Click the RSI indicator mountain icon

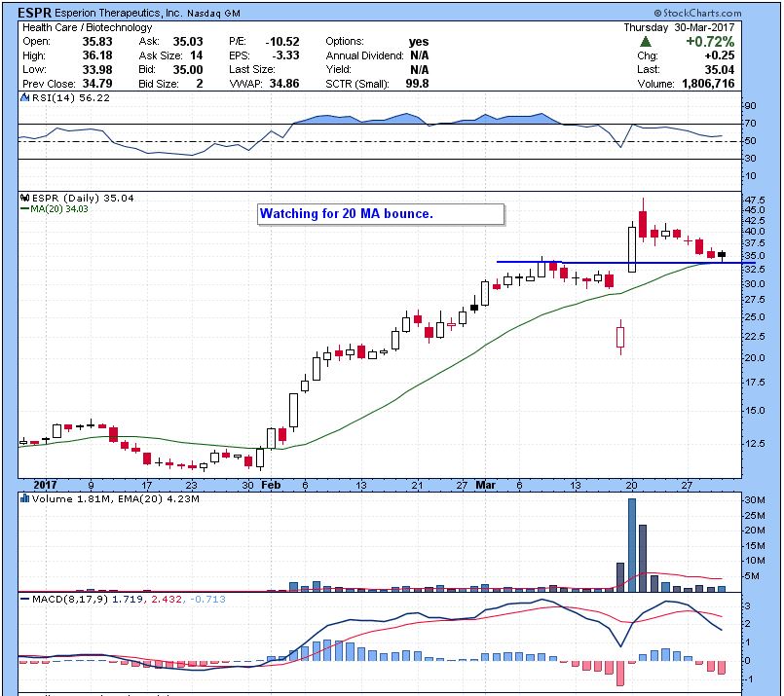coord(24,98)
